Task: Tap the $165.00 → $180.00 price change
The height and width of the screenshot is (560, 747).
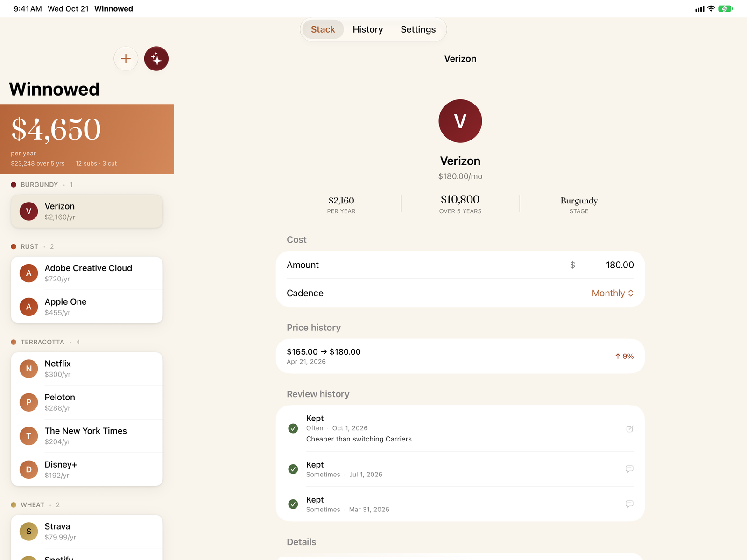Action: (x=324, y=352)
